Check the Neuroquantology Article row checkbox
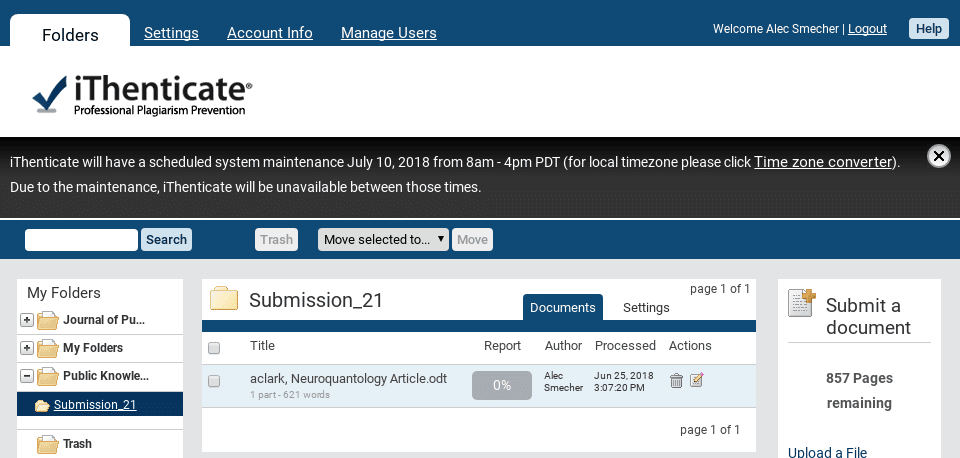 [214, 381]
